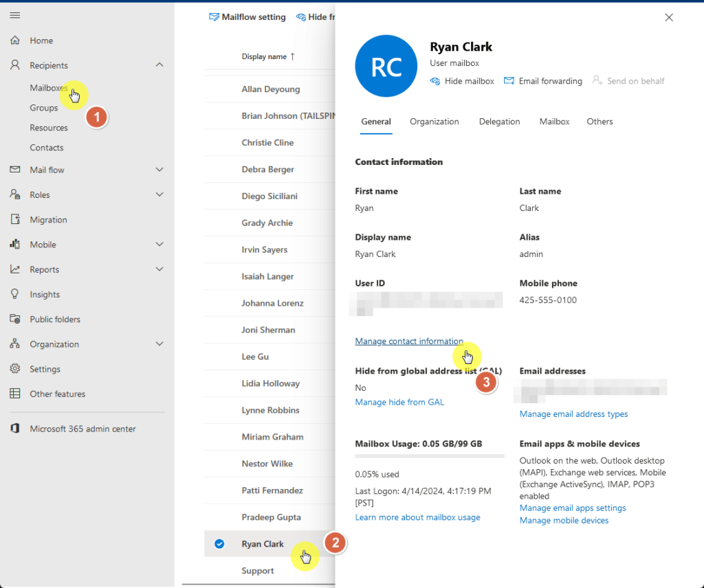Click the Email forwarding envelope icon

(x=509, y=81)
